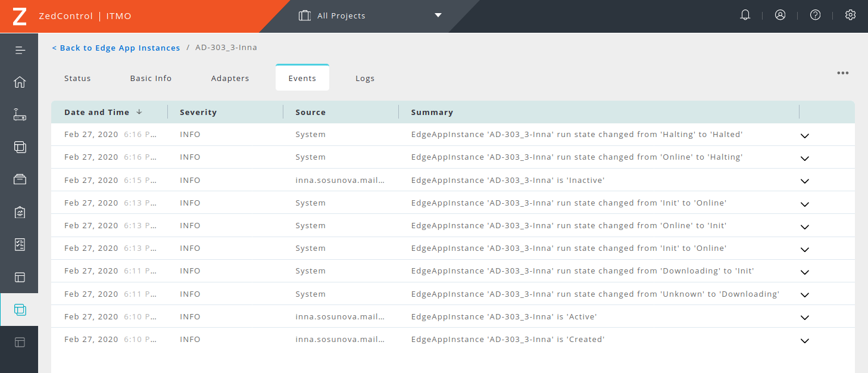Open the Home dashboard sidebar icon
Image resolution: width=868 pixels, height=373 pixels.
tap(20, 82)
